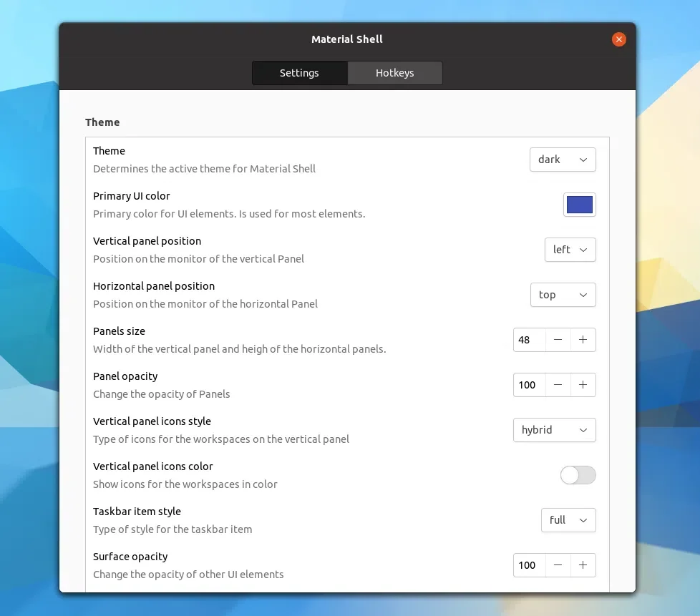This screenshot has width=700, height=616.
Task: Open the Theme dropdown showing dark
Action: (563, 160)
